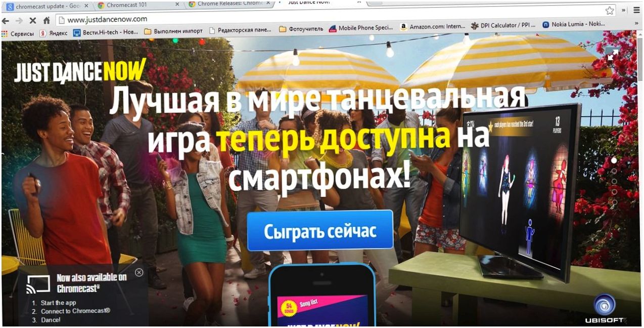Select the first slide indicator dot
644x328 pixels.
(x=614, y=160)
